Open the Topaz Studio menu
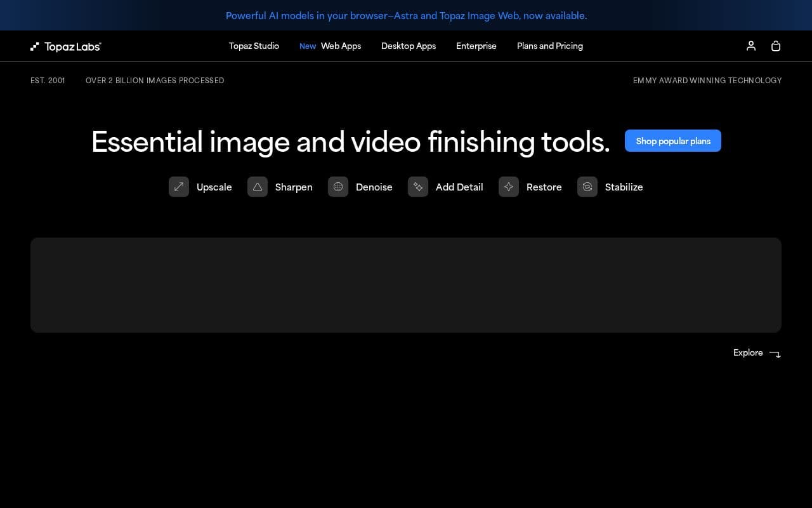Screen dimensions: 812x508 point(254,46)
